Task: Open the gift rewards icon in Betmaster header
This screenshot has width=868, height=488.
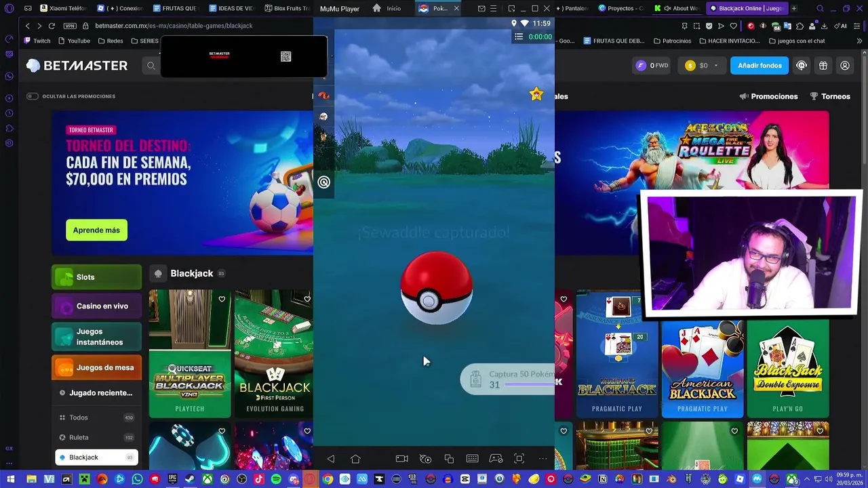Action: tap(823, 66)
